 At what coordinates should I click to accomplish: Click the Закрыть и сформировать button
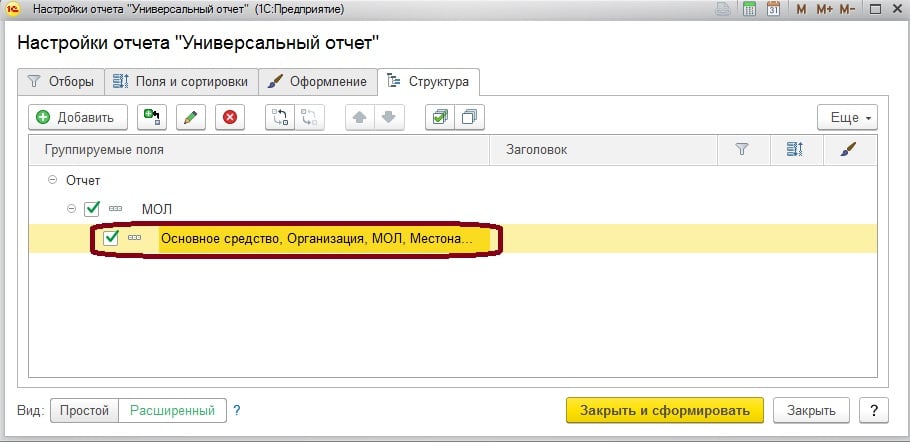coord(664,410)
